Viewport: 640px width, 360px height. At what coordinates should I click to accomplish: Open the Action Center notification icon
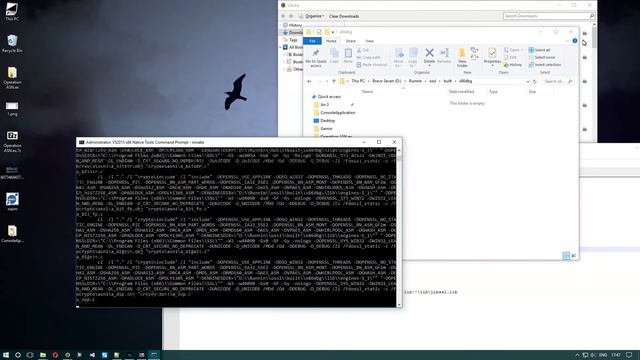[x=629, y=355]
